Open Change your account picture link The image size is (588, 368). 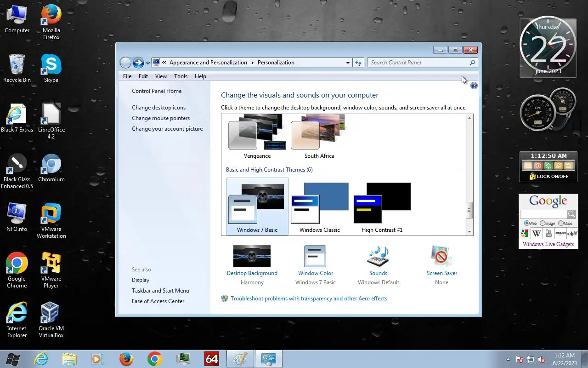(x=167, y=129)
